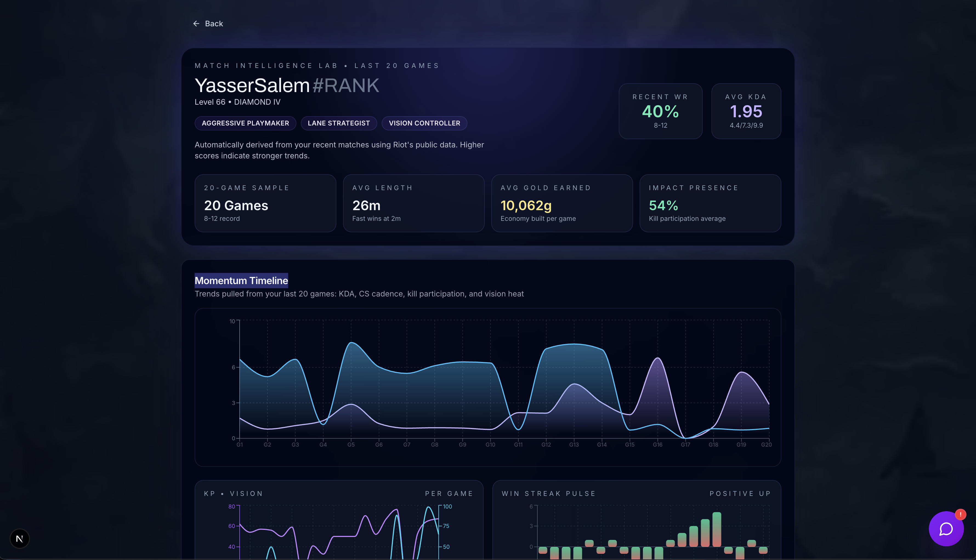Click G5 label on momentum chart axis
This screenshot has height=560, width=976.
click(351, 445)
